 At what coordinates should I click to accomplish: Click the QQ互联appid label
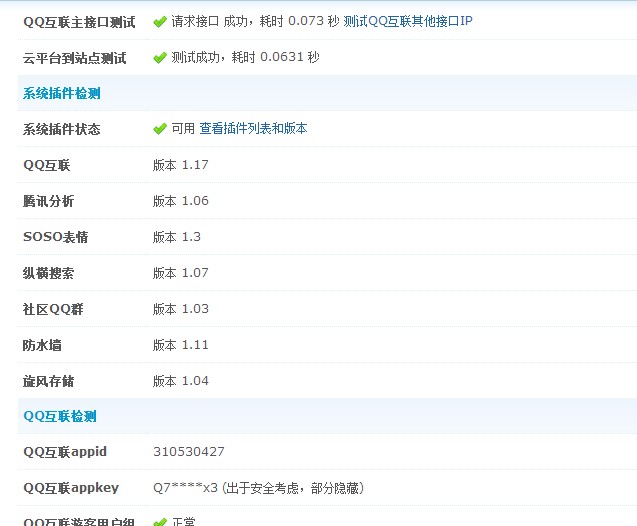pyautogui.click(x=65, y=452)
